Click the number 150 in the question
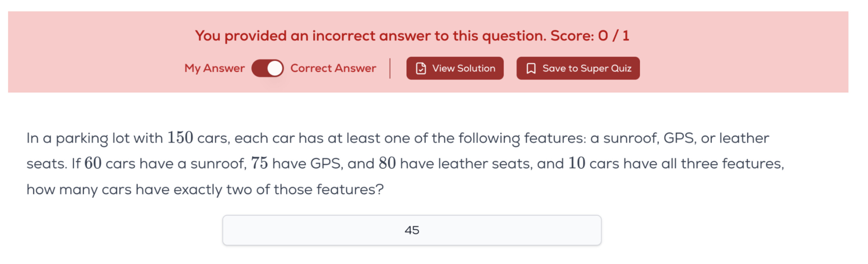 point(180,138)
